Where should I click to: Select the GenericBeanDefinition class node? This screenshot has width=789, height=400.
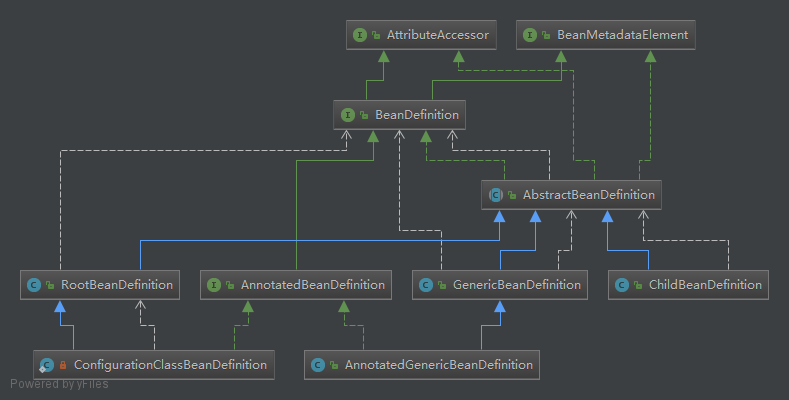pyautogui.click(x=500, y=285)
